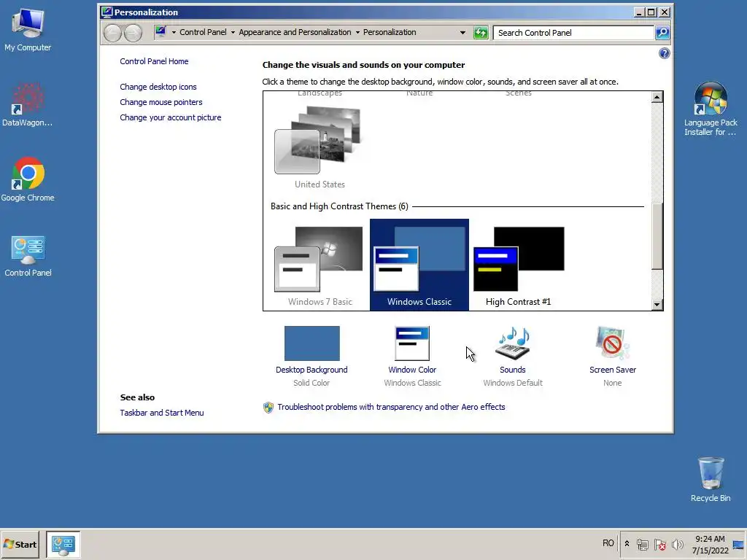Click the RO language indicator
Viewport: 747px width, 560px height.
pyautogui.click(x=608, y=543)
